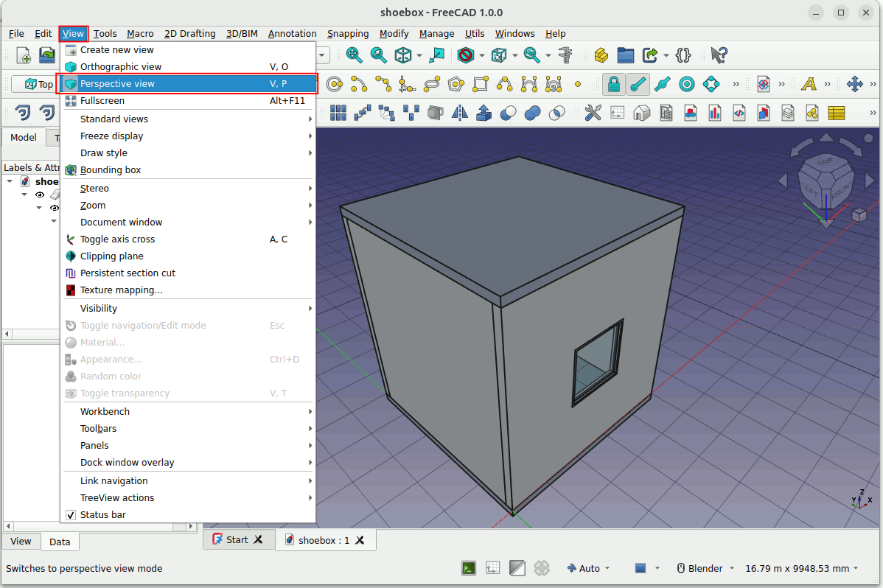Toggle the Status bar checkbox
The image size is (883, 588).
71,515
